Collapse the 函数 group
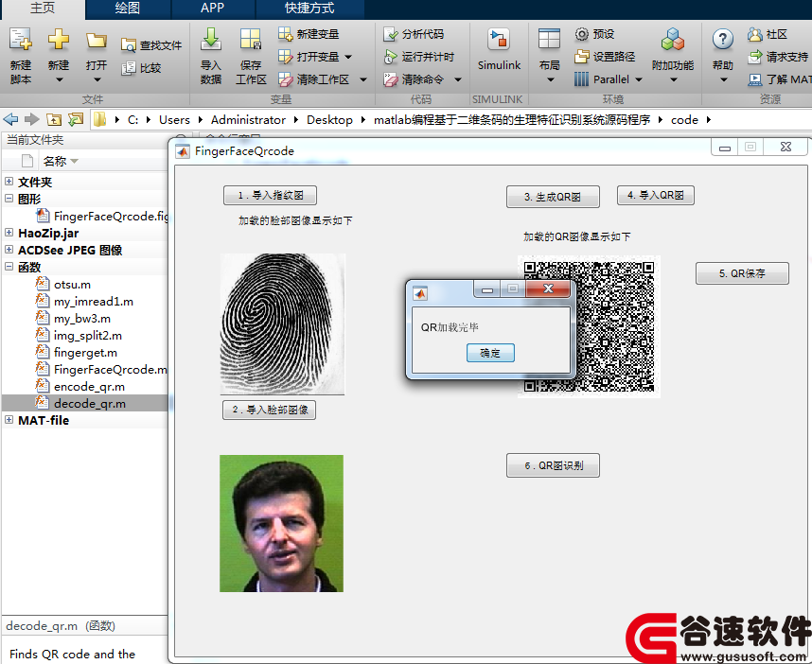 (x=9, y=267)
